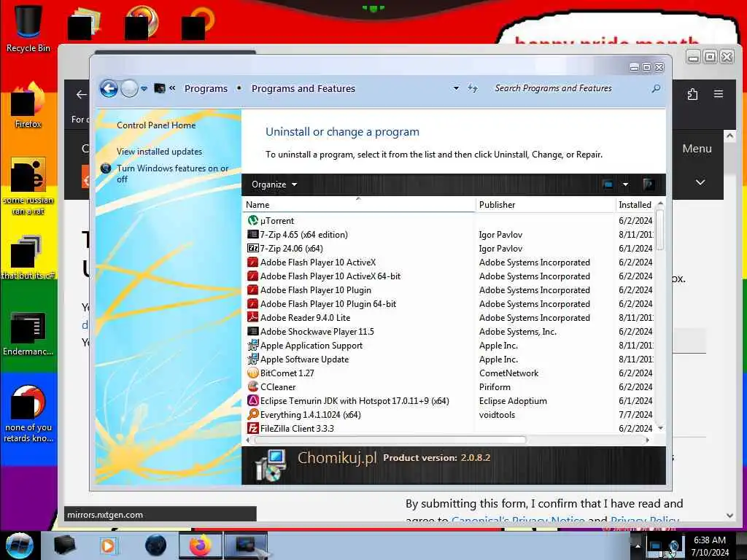
Task: Sort by the Installed column header
Action: pos(636,205)
